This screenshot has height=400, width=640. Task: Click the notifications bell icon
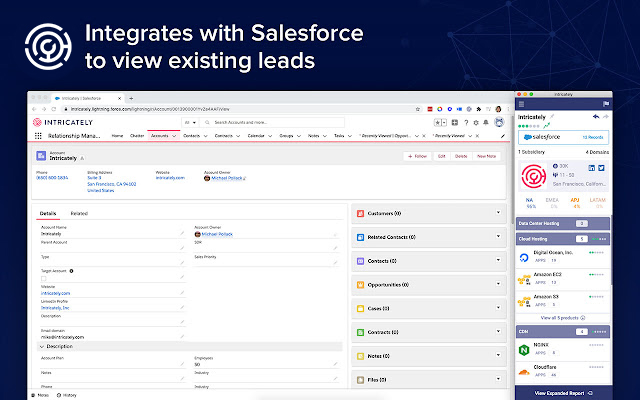pos(487,122)
